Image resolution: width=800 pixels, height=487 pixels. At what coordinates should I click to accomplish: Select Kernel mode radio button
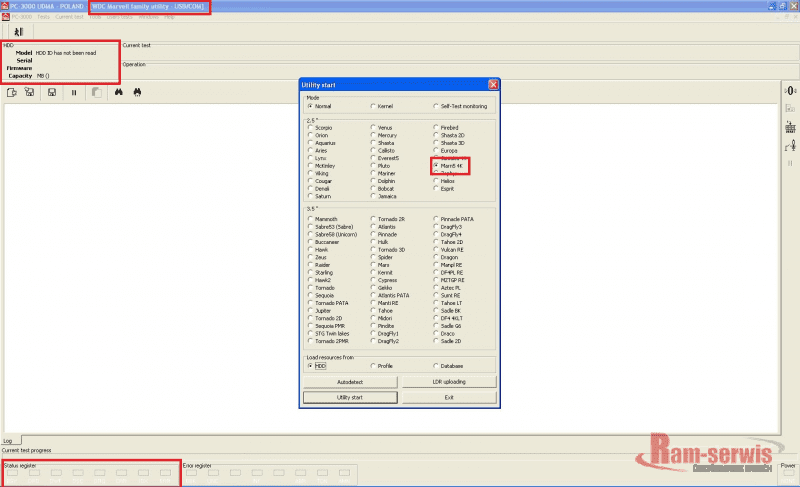point(374,105)
